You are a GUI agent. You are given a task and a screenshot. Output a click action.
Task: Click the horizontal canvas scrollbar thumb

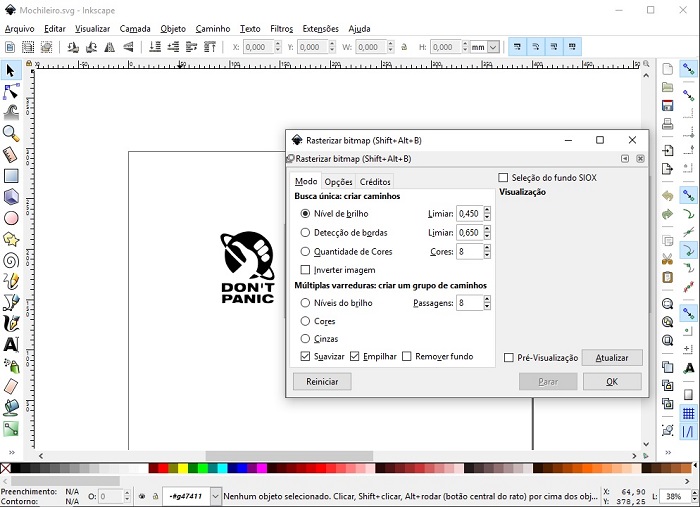coord(289,456)
